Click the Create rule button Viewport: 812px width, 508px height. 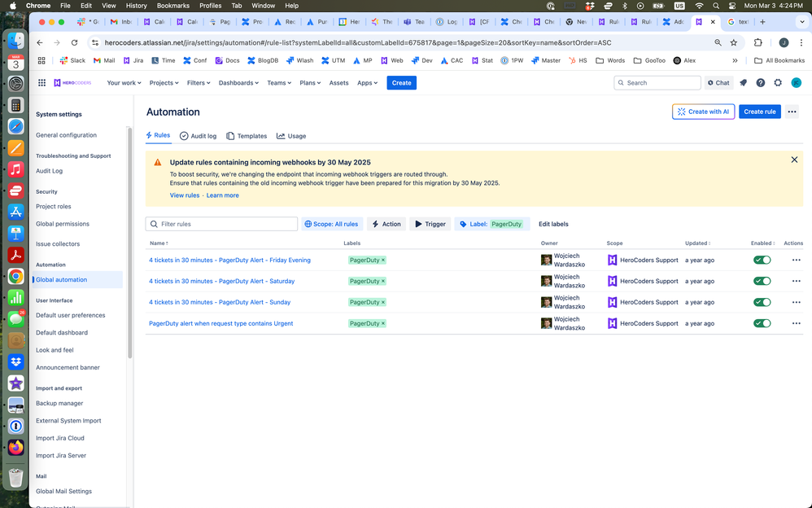[x=760, y=112]
